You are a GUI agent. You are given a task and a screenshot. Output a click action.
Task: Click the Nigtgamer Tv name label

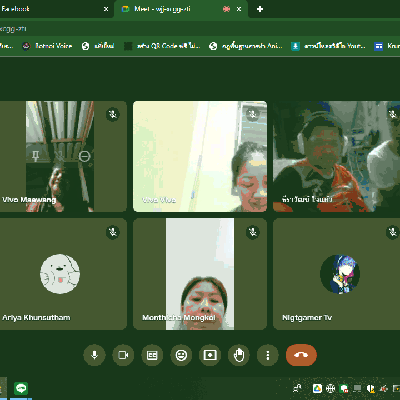point(307,318)
